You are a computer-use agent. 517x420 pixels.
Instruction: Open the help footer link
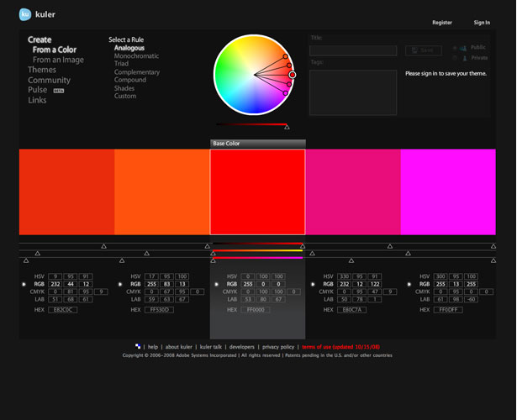(x=153, y=347)
